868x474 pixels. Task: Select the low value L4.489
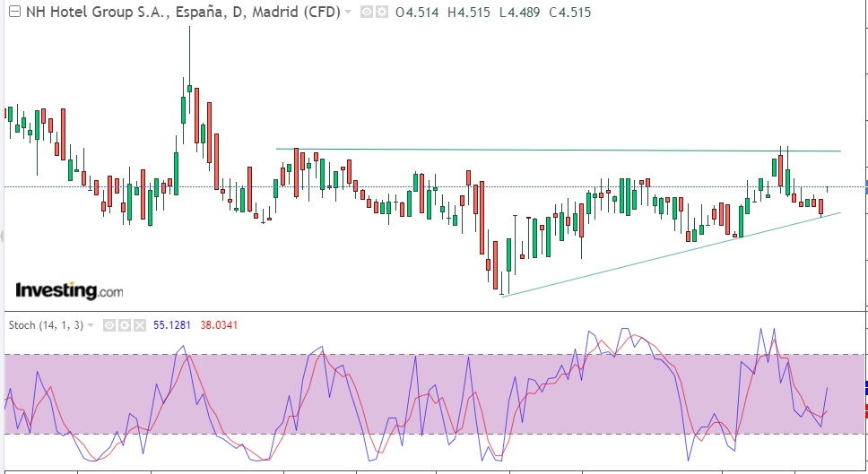click(x=519, y=13)
